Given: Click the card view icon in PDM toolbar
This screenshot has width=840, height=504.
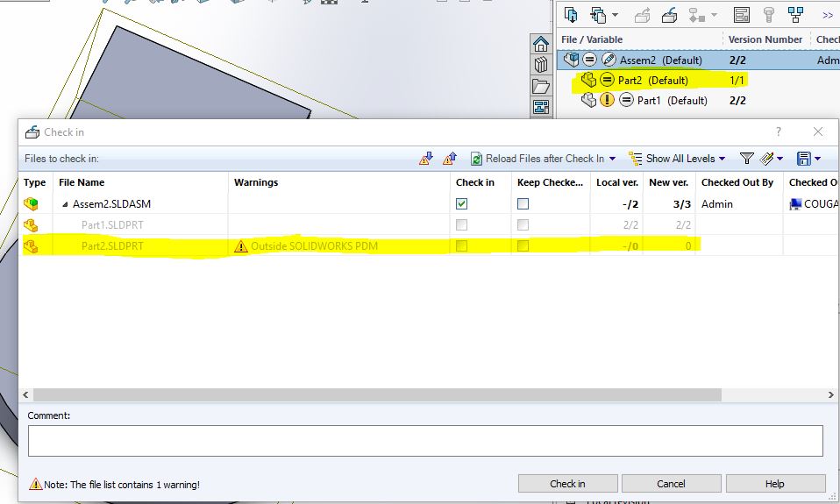Looking at the screenshot, I should [742, 15].
